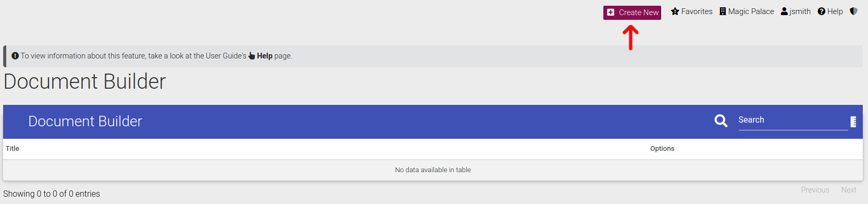Click the shield icon in top bar
This screenshot has width=868, height=204.
pyautogui.click(x=853, y=11)
